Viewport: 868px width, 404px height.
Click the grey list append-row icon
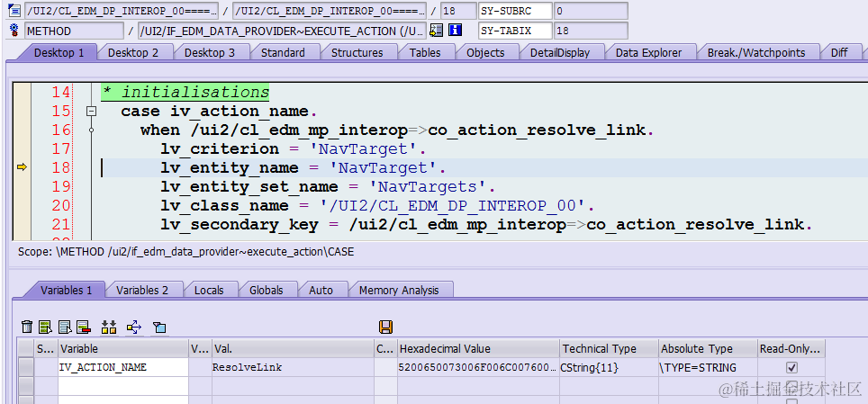(66, 328)
